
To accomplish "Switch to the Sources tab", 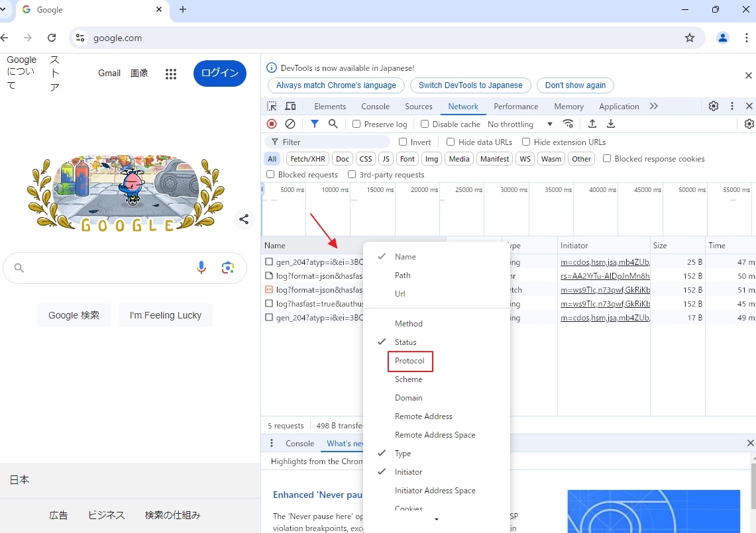I will tap(419, 106).
